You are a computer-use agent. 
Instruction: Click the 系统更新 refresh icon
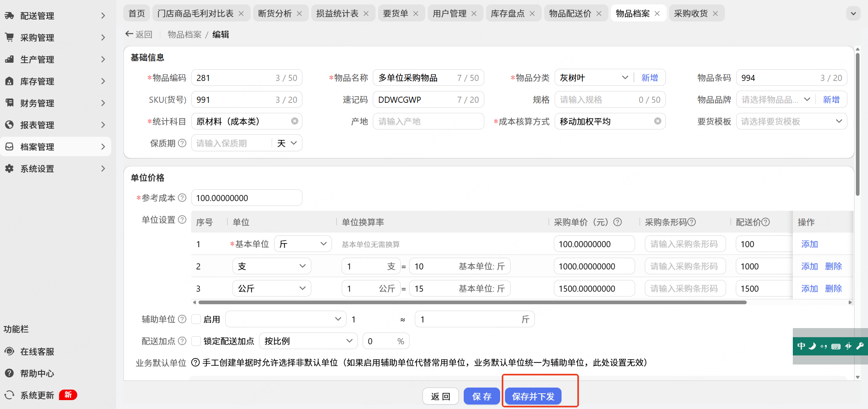pyautogui.click(x=9, y=395)
